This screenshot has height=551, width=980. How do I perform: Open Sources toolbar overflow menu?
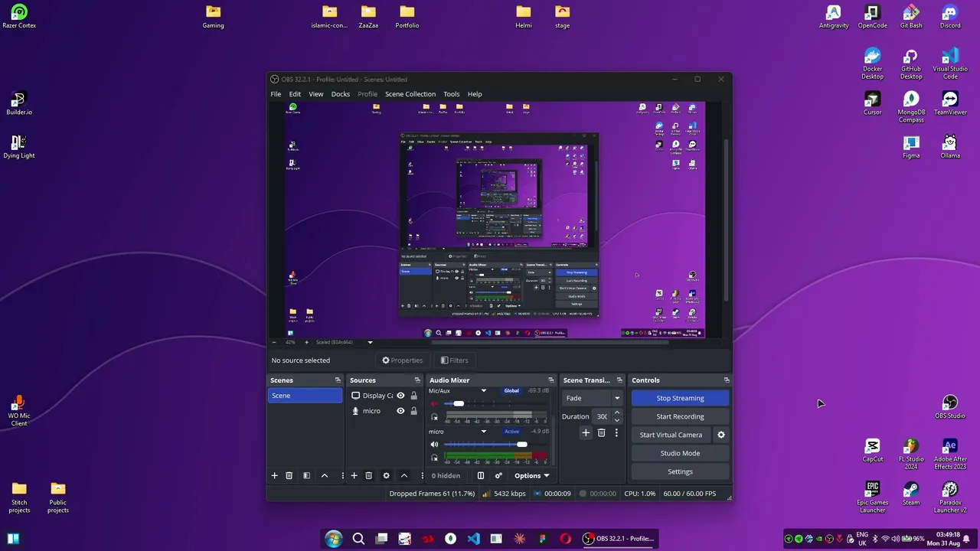(422, 476)
